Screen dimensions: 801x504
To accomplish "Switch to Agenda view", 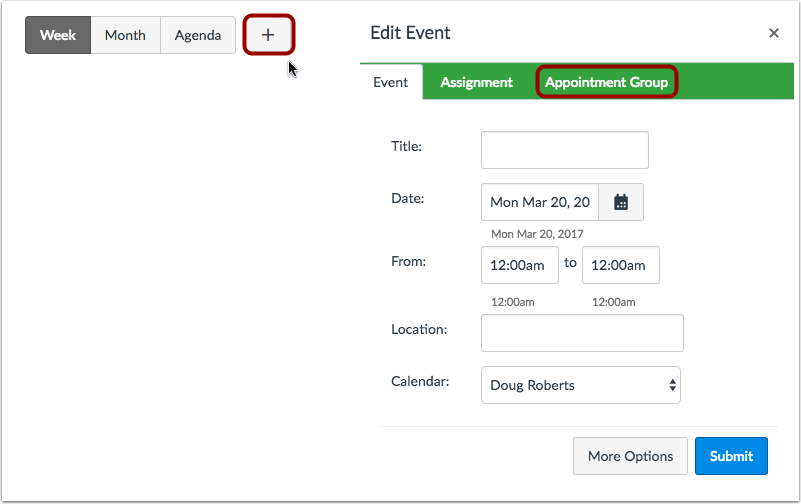I will (198, 35).
